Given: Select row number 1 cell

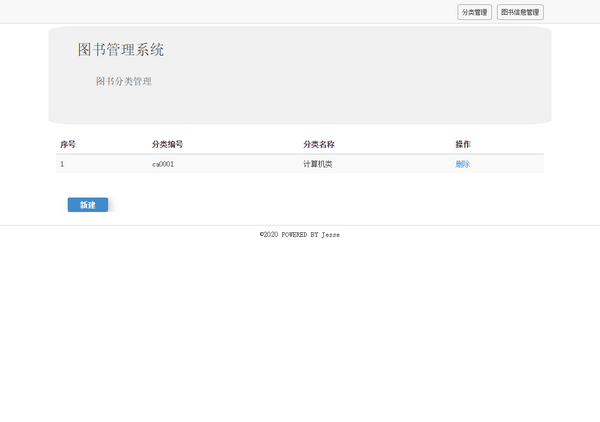Looking at the screenshot, I should [62, 164].
